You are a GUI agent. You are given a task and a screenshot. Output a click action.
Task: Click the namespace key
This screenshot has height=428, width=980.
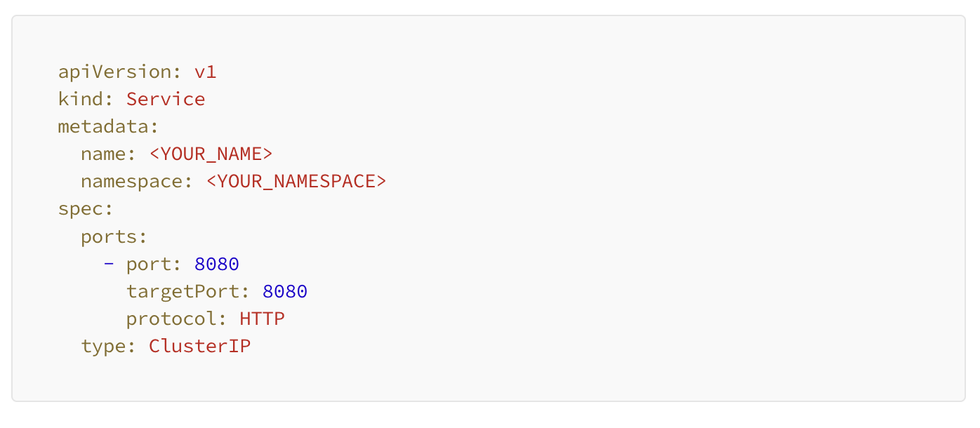[132, 182]
